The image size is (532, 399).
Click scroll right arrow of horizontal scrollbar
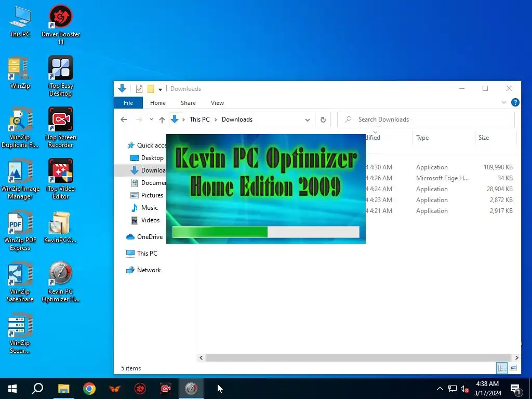(516, 357)
